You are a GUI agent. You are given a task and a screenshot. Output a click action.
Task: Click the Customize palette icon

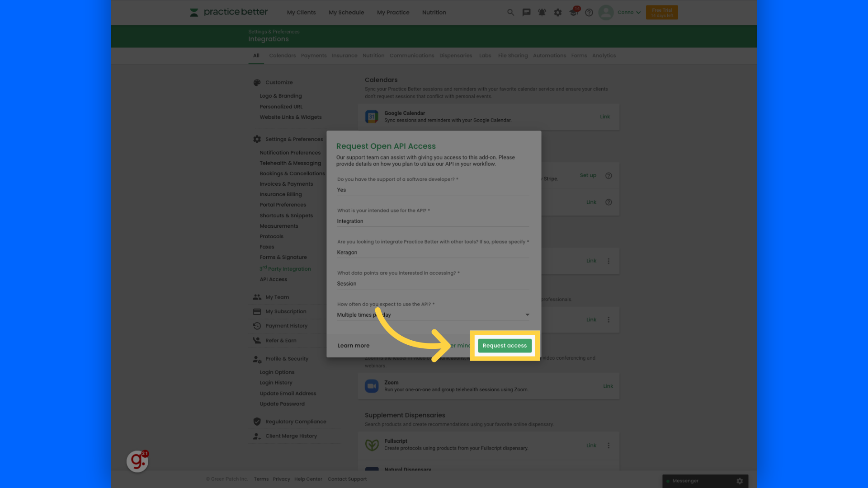(257, 83)
